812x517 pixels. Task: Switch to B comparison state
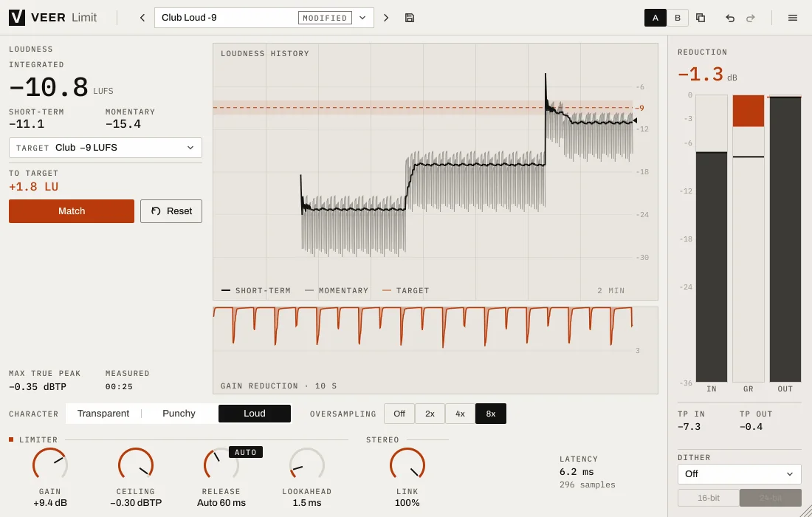(678, 18)
